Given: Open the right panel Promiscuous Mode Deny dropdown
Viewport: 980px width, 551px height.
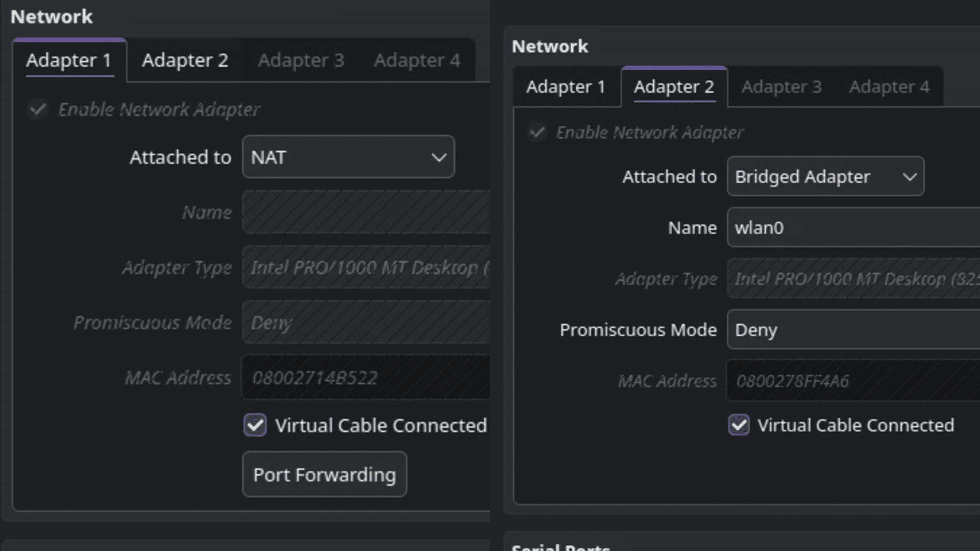Looking at the screenshot, I should [x=853, y=330].
